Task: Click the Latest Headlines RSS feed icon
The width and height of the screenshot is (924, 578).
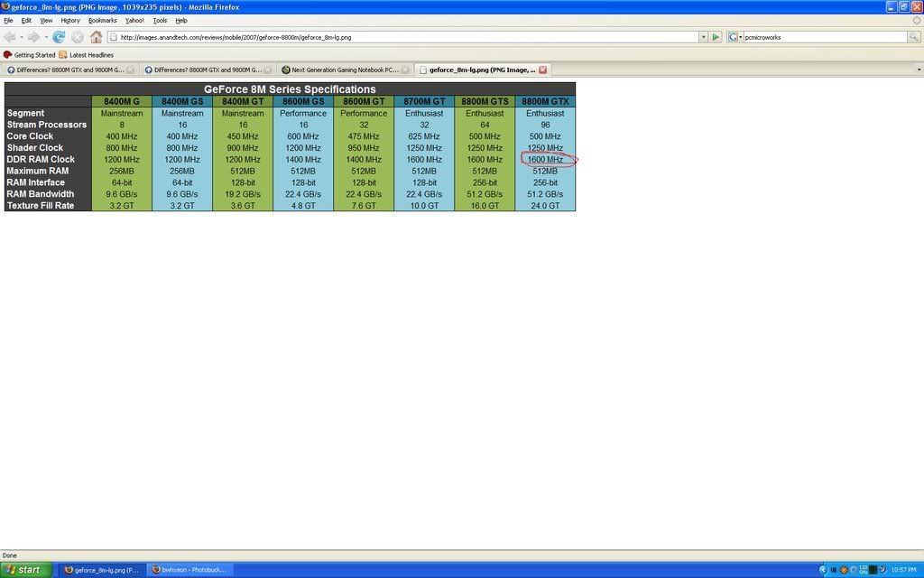Action: point(63,55)
